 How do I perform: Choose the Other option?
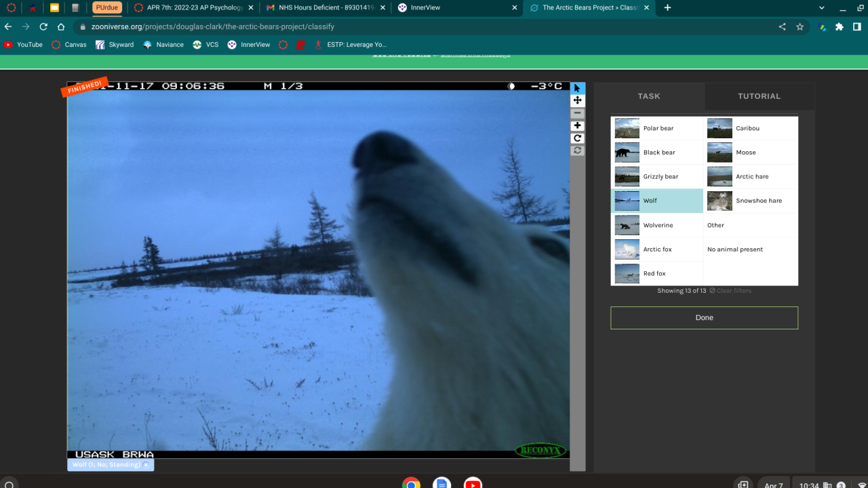[x=750, y=225]
